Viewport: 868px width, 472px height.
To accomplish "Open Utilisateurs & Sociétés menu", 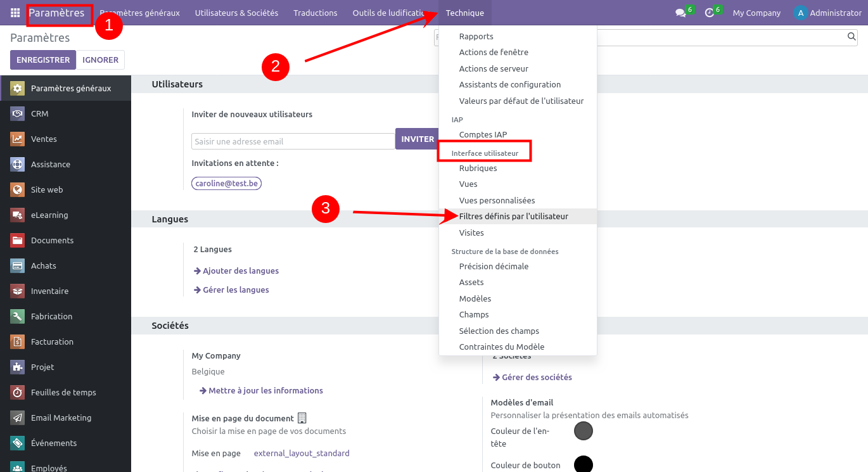I will (x=236, y=13).
